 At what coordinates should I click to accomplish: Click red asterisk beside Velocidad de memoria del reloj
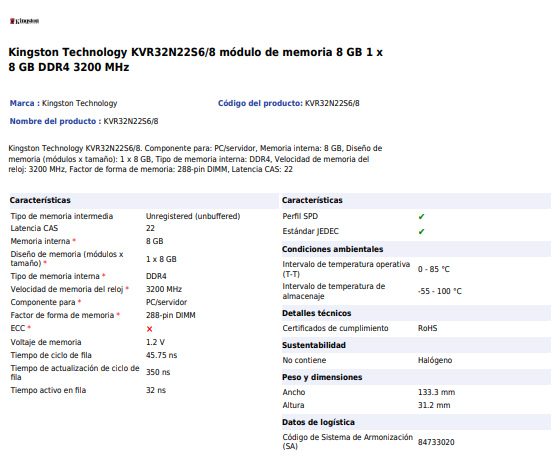[x=127, y=289]
